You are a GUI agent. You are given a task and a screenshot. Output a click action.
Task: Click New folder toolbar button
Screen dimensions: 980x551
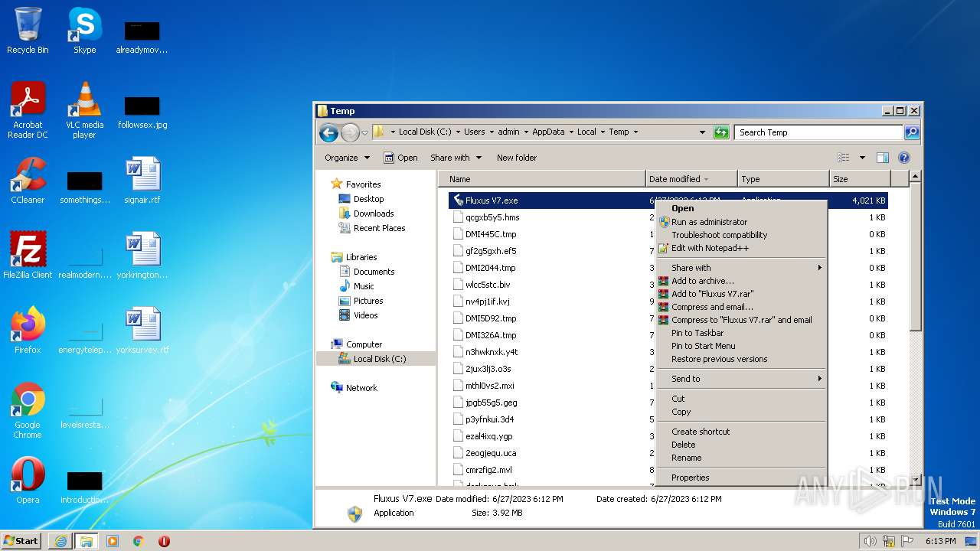coord(516,158)
